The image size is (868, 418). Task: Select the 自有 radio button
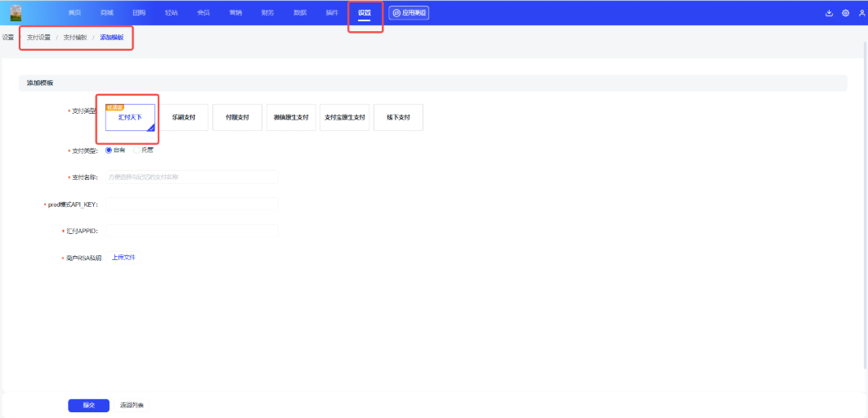click(109, 150)
